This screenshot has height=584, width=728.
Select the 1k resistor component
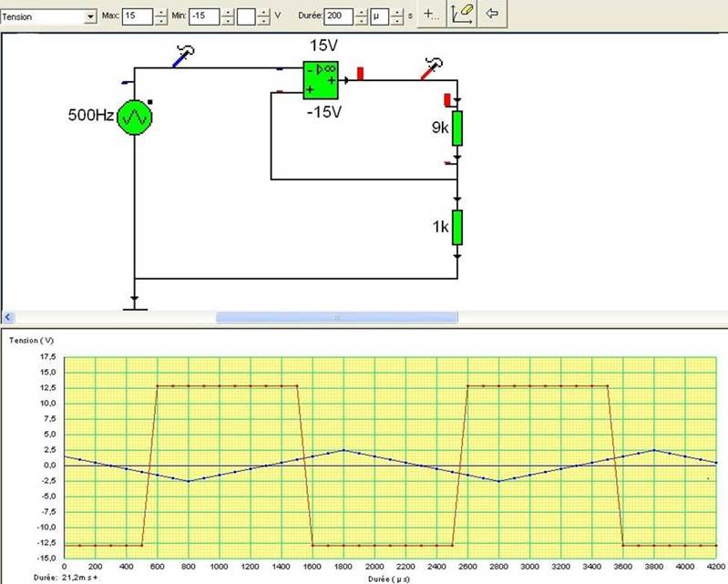457,228
